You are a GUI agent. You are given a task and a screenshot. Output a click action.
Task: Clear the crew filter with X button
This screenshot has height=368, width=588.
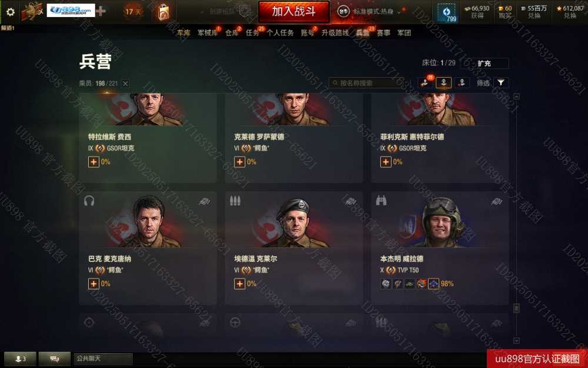[126, 84]
